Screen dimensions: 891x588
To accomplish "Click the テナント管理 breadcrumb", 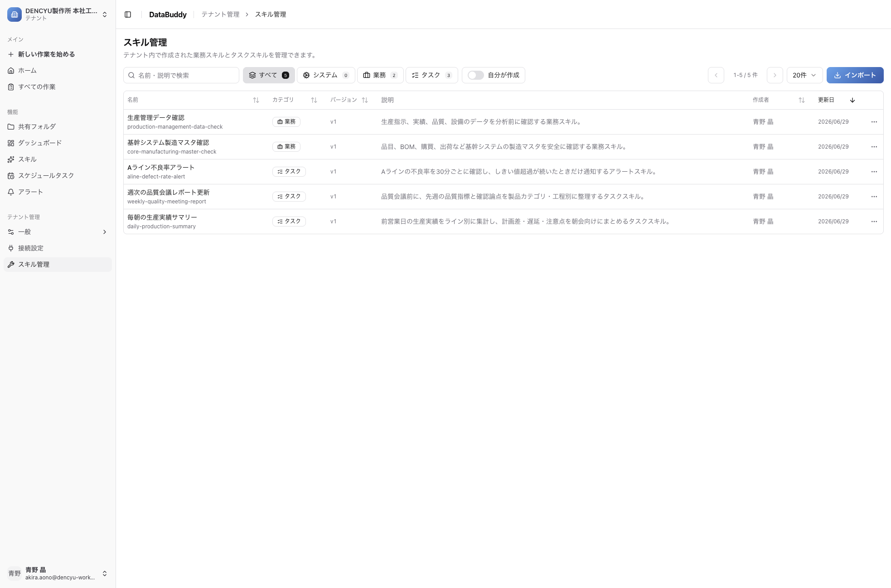I will point(220,14).
